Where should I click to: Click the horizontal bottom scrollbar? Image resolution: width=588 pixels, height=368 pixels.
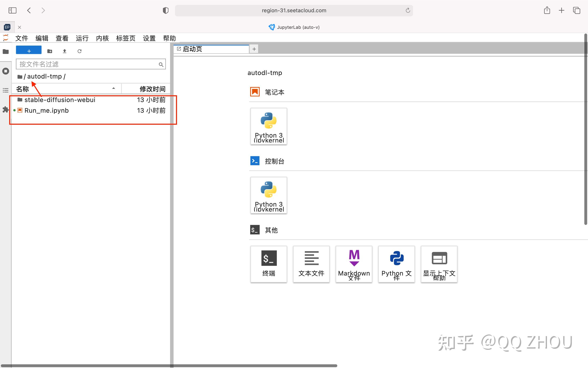click(x=169, y=366)
